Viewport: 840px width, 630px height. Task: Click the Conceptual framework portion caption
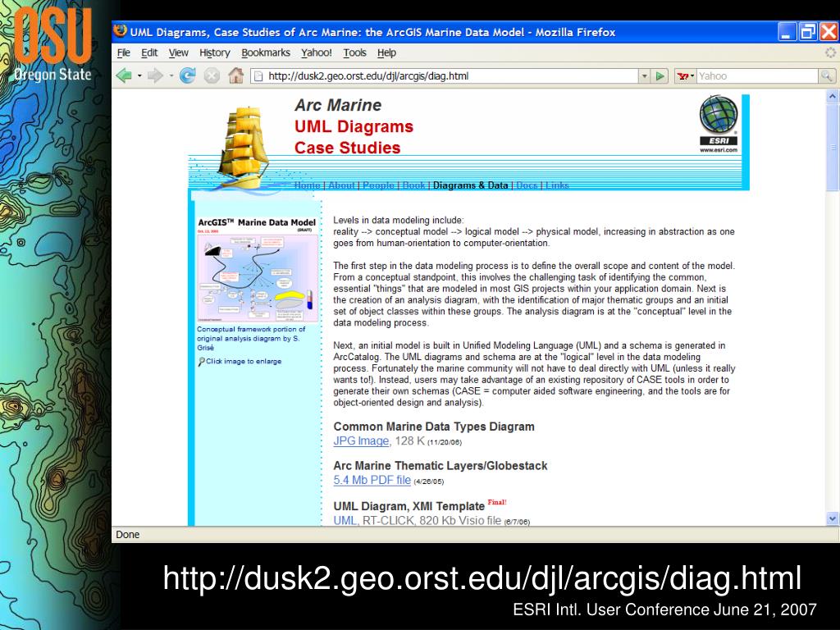point(251,339)
